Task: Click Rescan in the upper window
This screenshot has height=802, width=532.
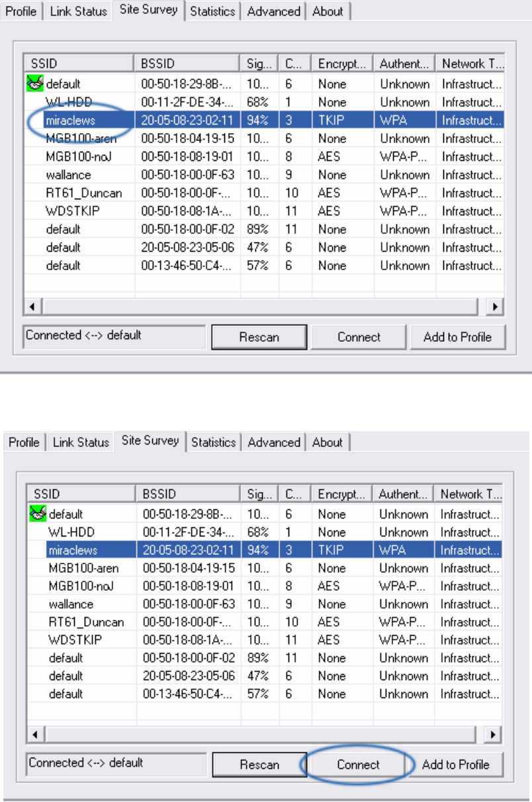Action: (259, 337)
